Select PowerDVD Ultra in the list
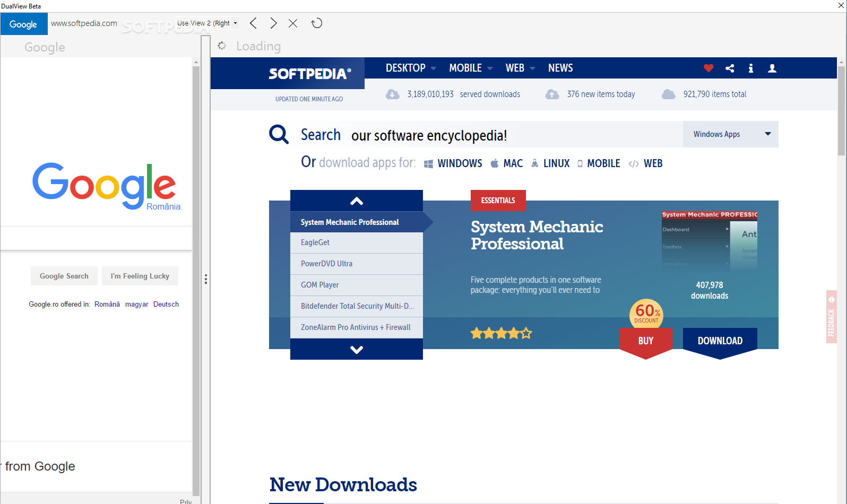The height and width of the screenshot is (504, 847). pyautogui.click(x=357, y=264)
